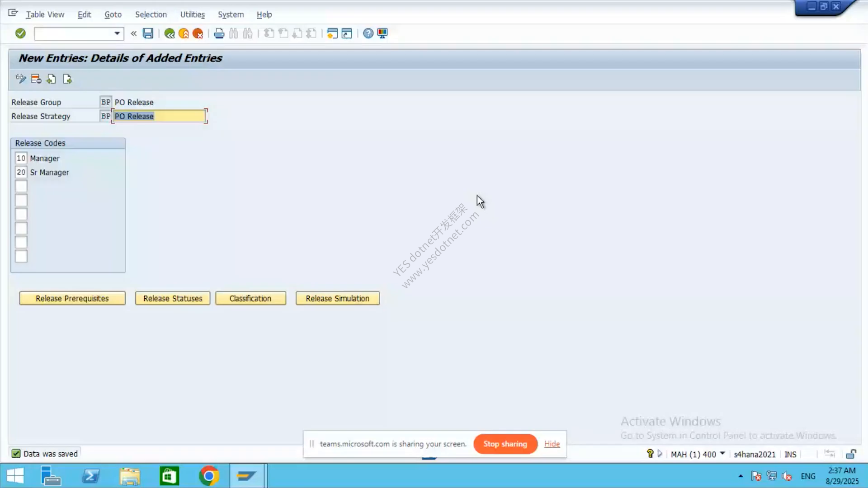Click the Manager release code label
This screenshot has height=488, width=868.
coord(45,159)
